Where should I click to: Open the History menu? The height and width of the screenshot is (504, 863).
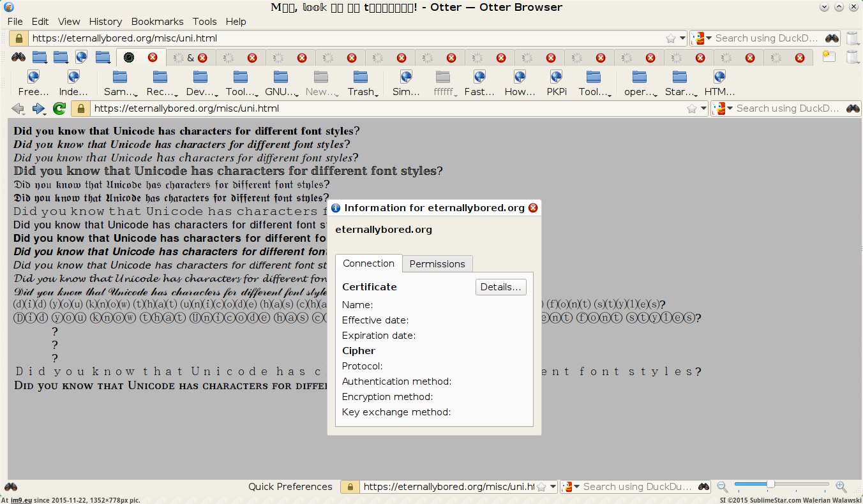tap(105, 21)
